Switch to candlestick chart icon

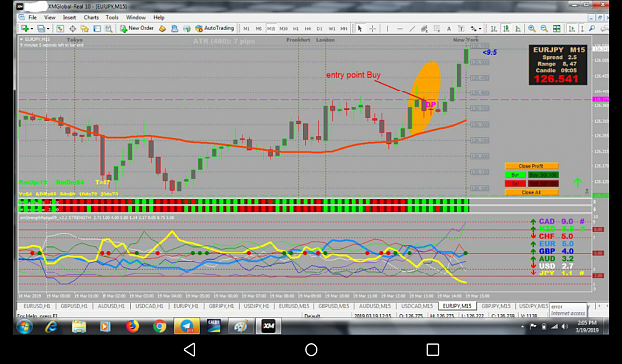pos(506,28)
